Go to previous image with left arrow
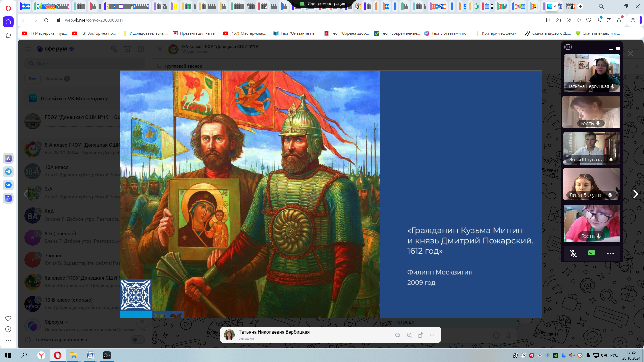 pyautogui.click(x=26, y=194)
